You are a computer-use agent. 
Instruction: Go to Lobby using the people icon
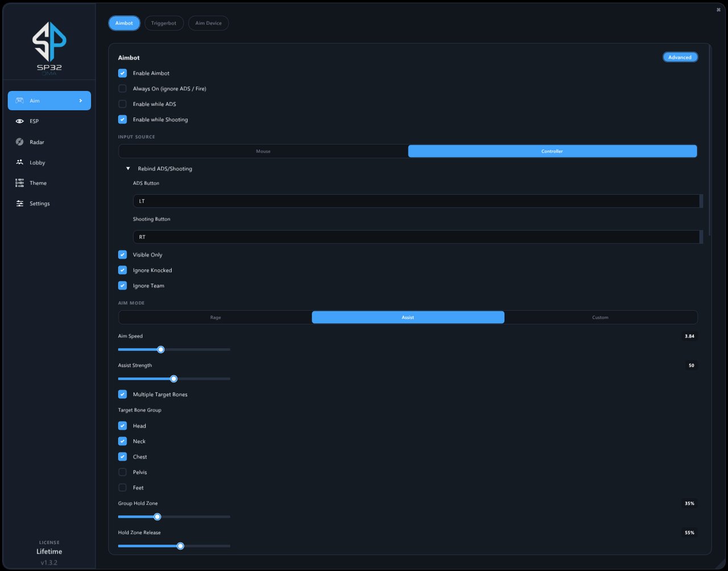(x=20, y=162)
